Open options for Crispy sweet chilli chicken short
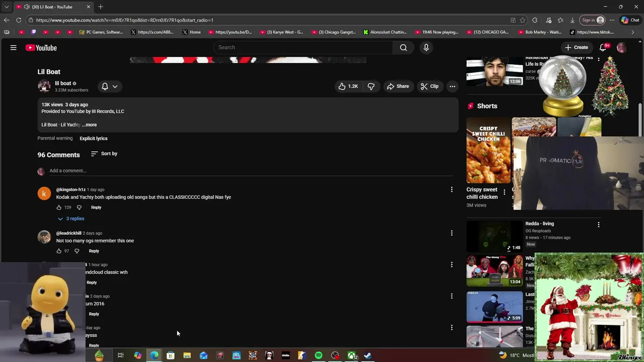Viewport: 644px width, 362px height. pyautogui.click(x=504, y=192)
